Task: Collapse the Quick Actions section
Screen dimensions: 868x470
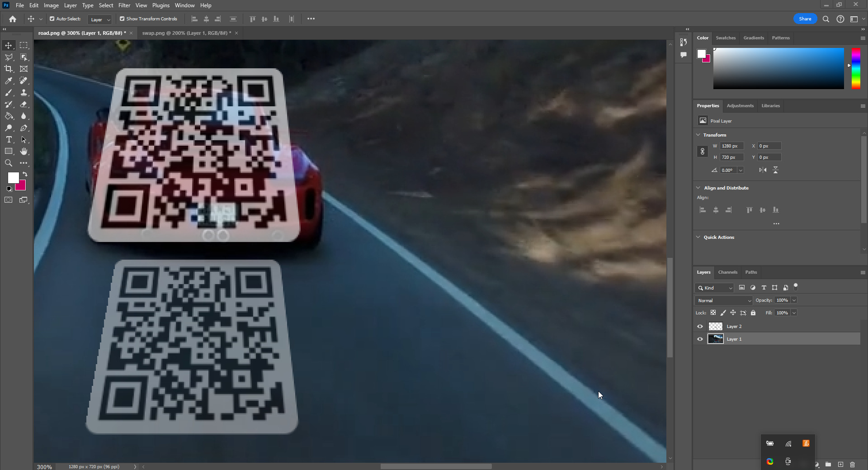Action: 698,237
